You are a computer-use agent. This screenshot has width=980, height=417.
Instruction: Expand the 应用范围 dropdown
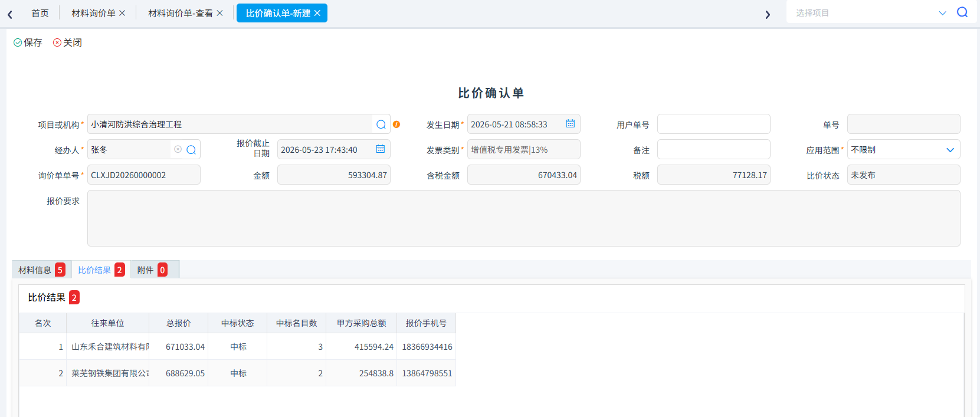pos(950,150)
